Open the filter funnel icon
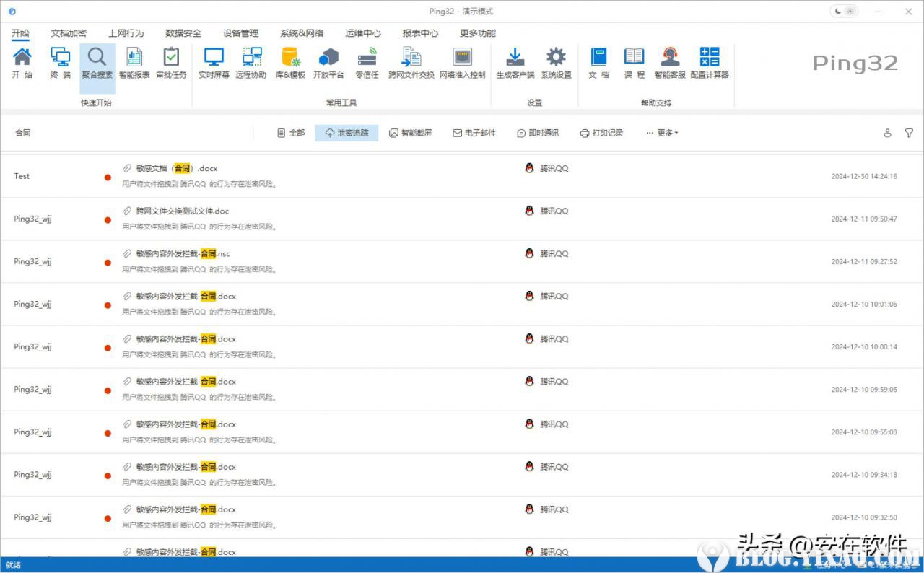Viewport: 924px width, 573px height. 909,133
